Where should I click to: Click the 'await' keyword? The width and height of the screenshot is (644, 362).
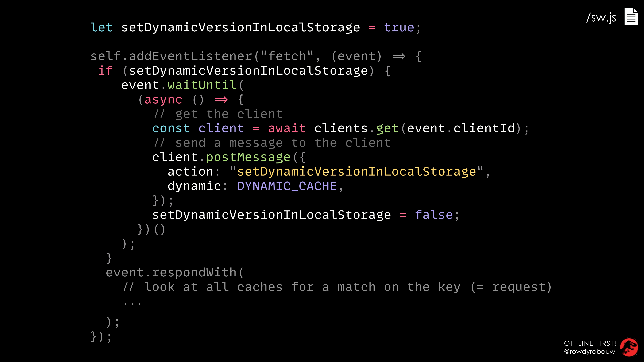[287, 128]
